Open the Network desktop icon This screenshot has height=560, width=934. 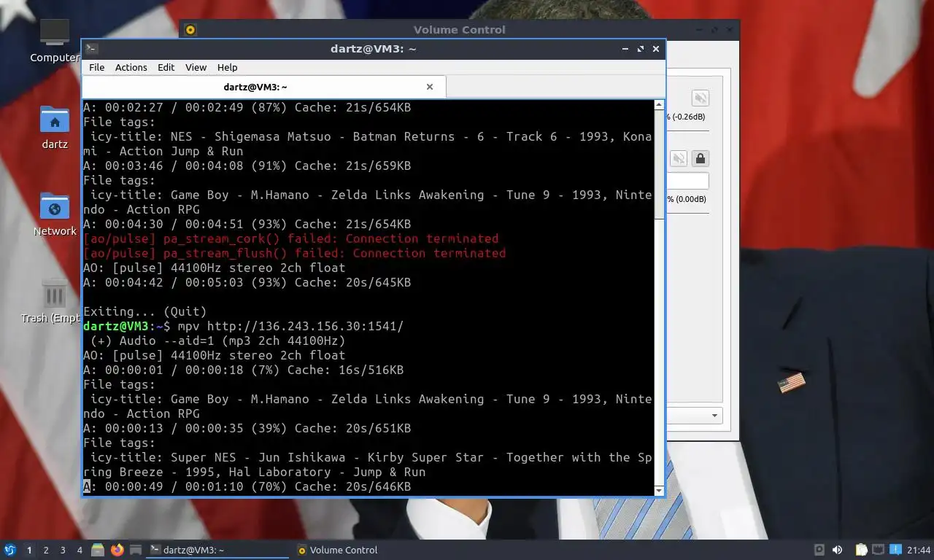pos(55,214)
